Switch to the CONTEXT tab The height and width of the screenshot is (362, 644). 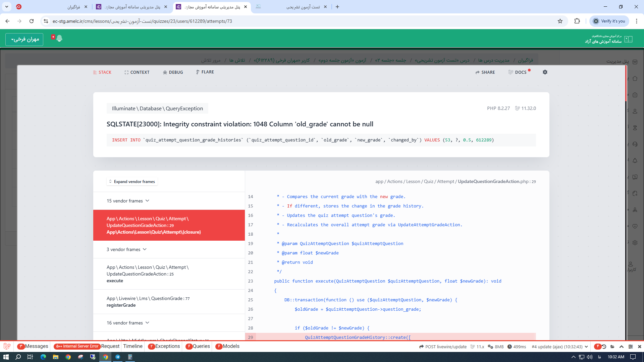click(137, 72)
